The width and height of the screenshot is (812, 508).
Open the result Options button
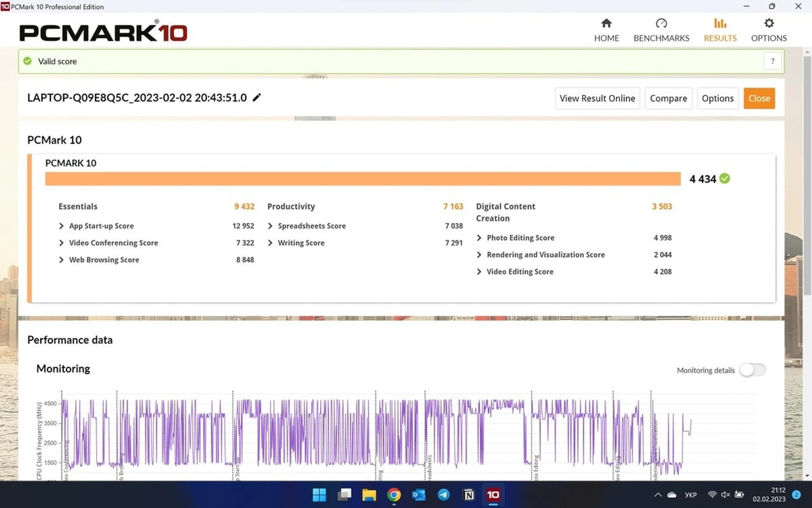tap(718, 98)
